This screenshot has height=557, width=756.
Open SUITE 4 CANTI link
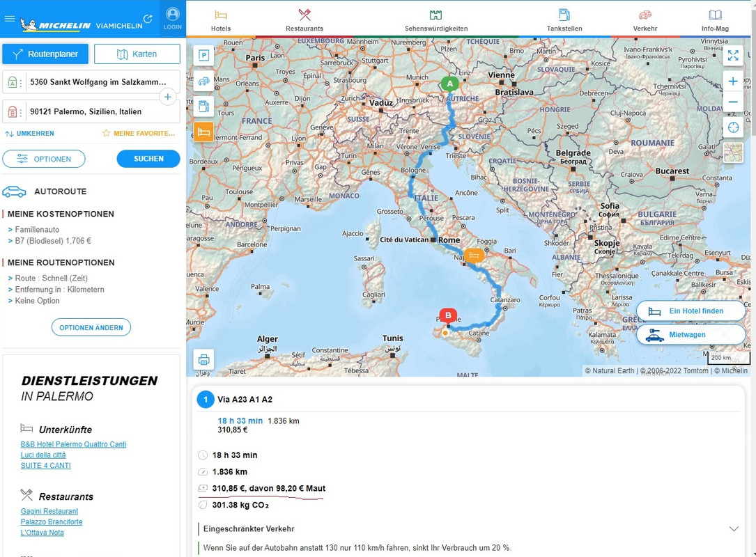click(45, 466)
